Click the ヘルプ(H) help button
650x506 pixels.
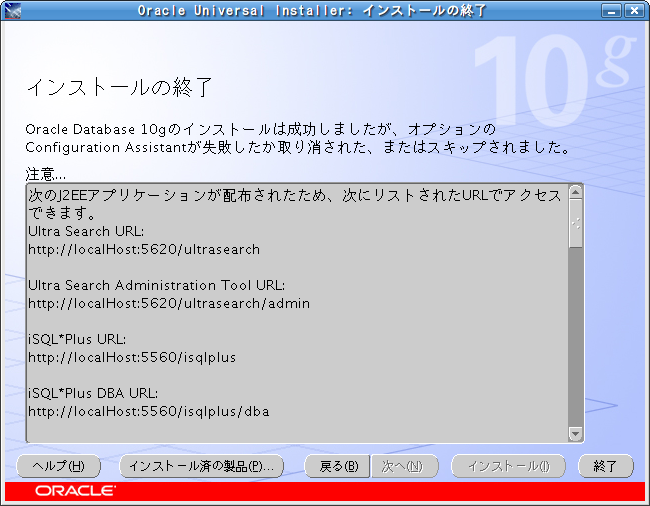click(x=58, y=466)
